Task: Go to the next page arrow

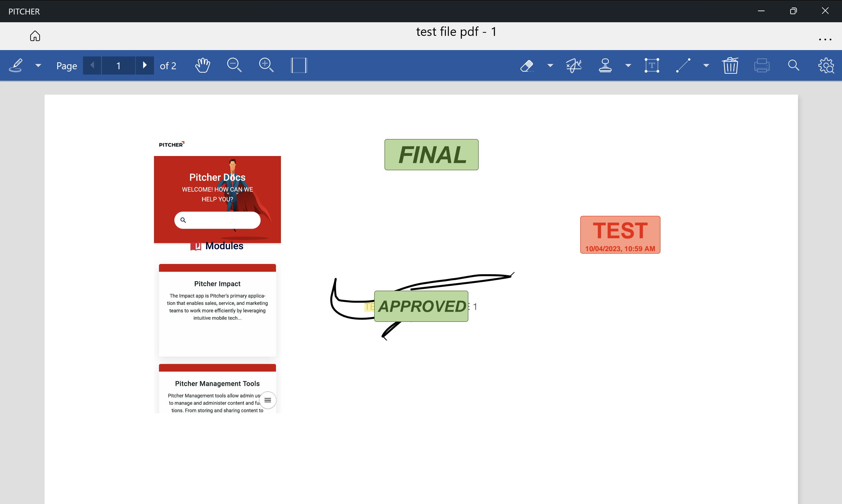Action: [145, 65]
